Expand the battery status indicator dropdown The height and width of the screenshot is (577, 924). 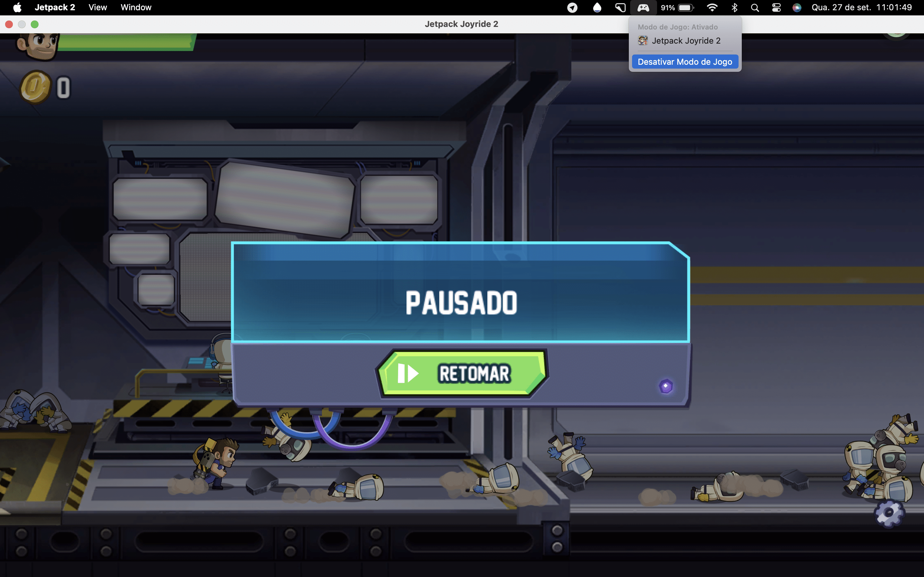687,7
